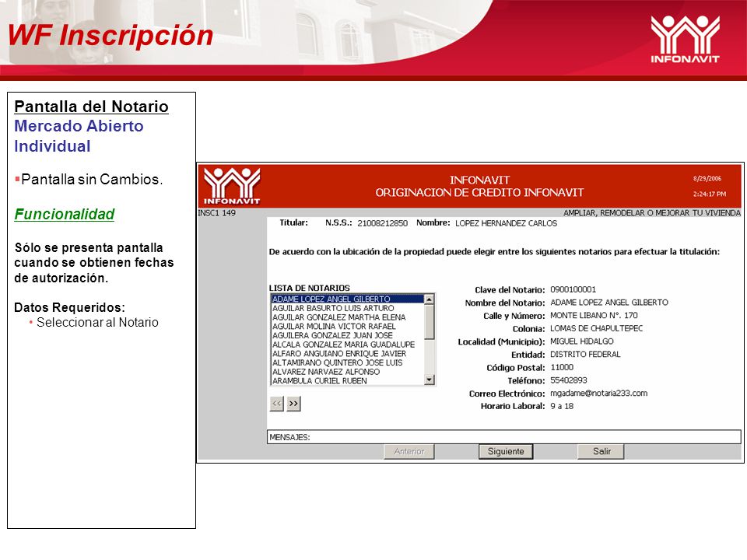Click the work hours 9 a 18

point(562,406)
